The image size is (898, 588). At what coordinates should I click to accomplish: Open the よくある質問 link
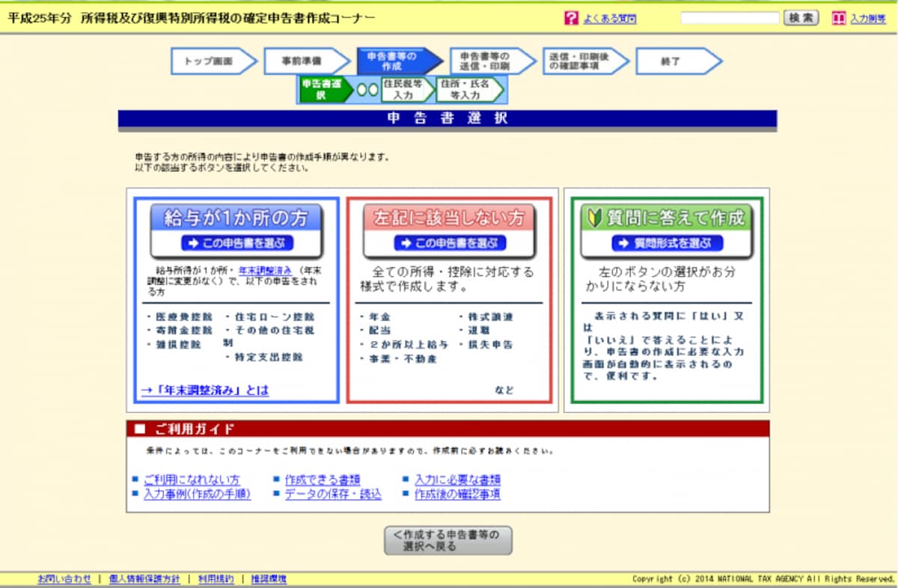point(609,19)
